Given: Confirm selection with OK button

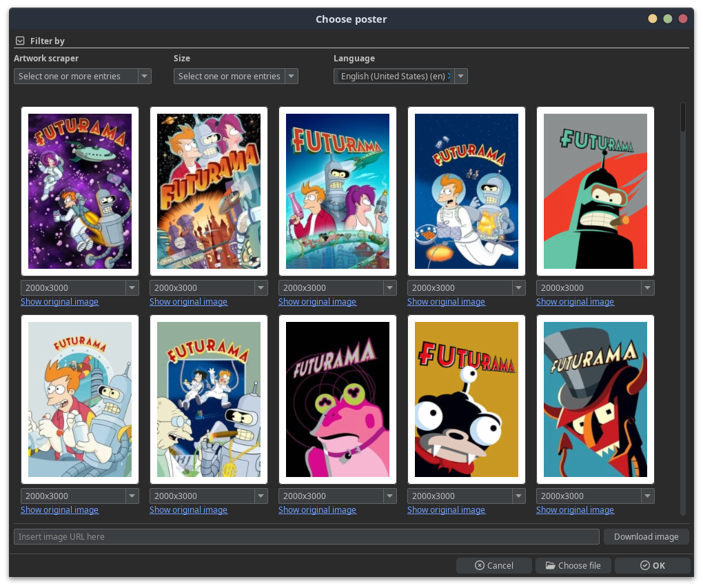Looking at the screenshot, I should pos(652,565).
